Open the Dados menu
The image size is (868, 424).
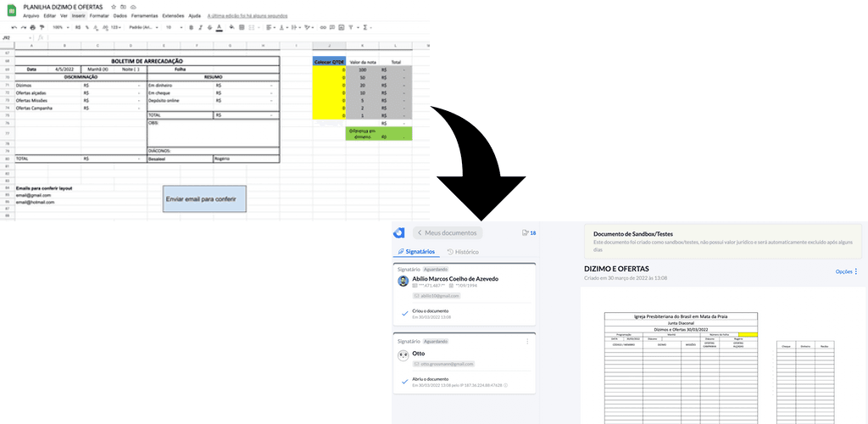click(120, 16)
